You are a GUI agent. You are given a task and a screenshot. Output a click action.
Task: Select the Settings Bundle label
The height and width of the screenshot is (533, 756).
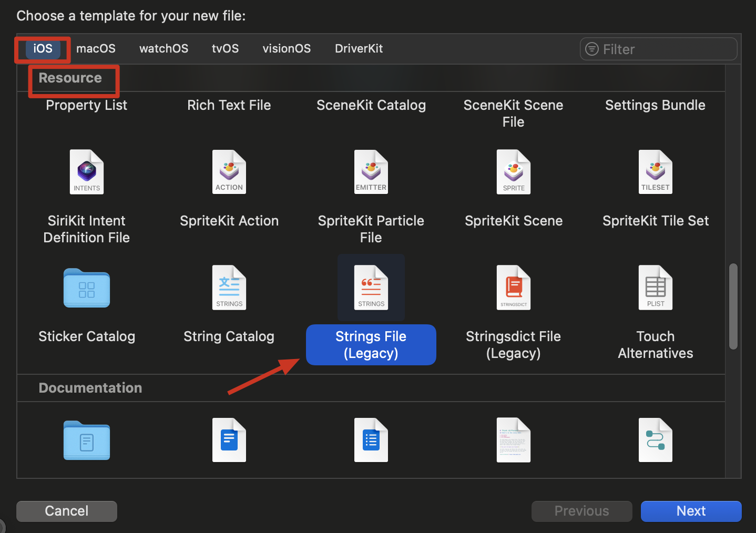[x=656, y=105]
